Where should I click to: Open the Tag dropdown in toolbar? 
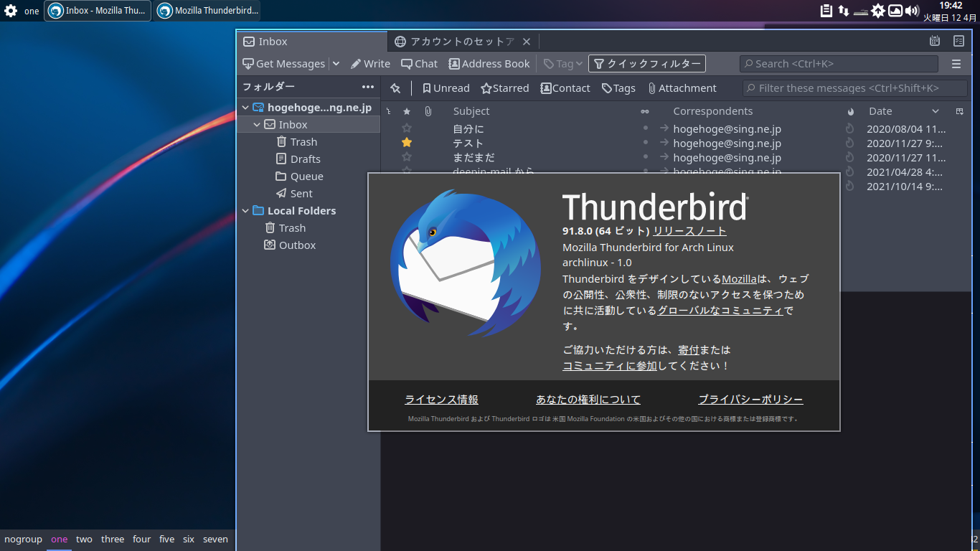point(563,64)
